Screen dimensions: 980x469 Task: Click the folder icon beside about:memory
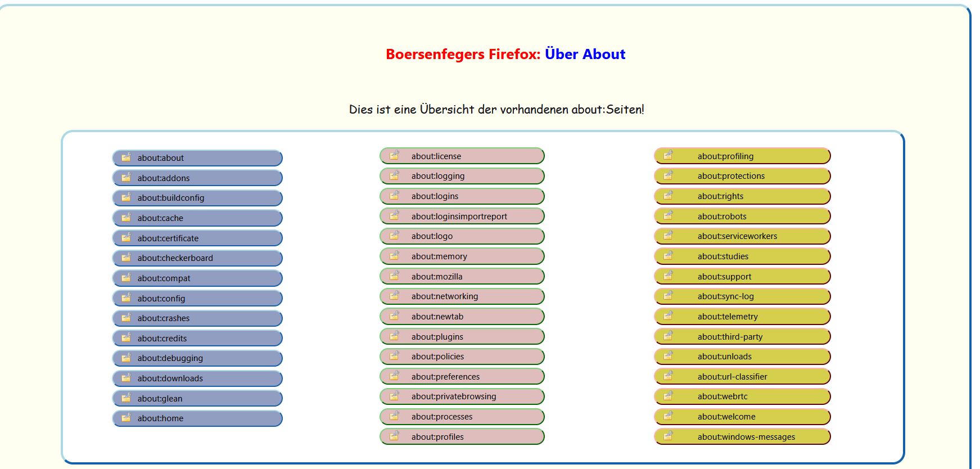tap(394, 255)
